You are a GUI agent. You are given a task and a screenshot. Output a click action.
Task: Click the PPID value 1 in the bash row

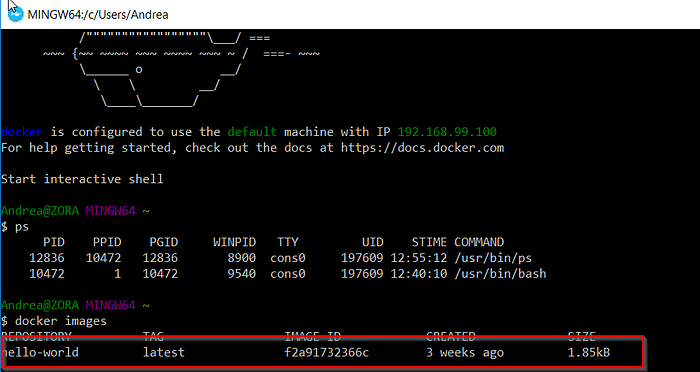tap(118, 274)
